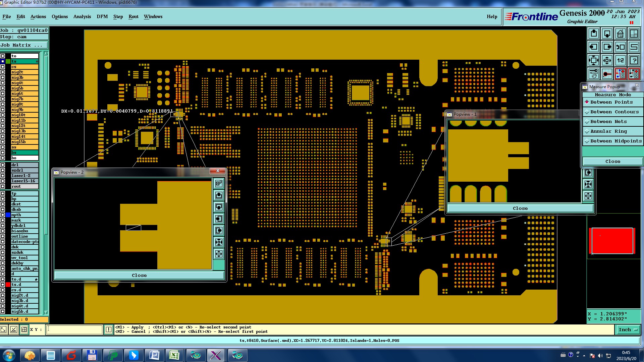The height and width of the screenshot is (362, 644).
Task: Select Annular Ring measure mode
Action: pos(608,131)
